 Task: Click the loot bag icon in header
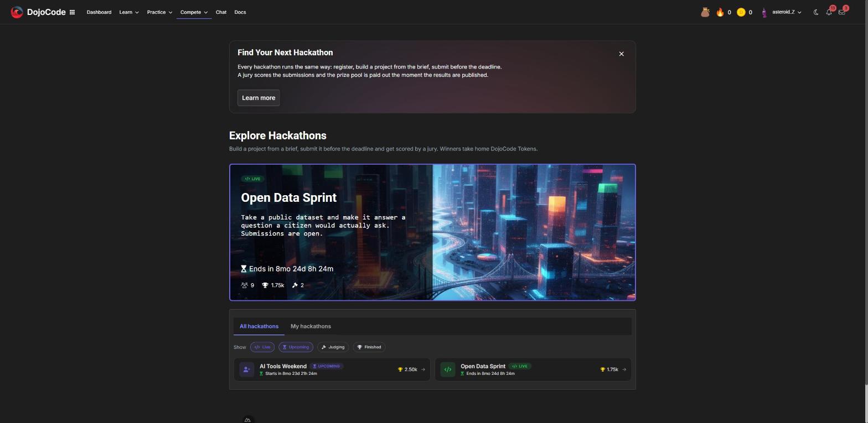pyautogui.click(x=705, y=12)
